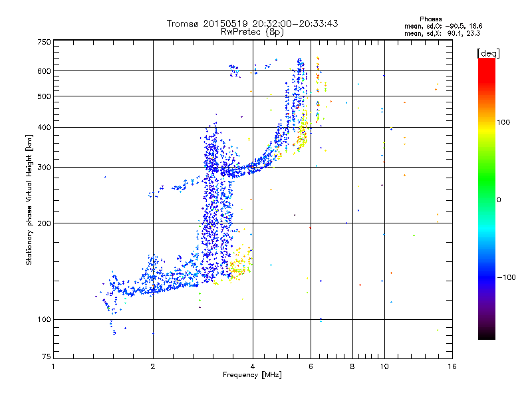Click the 'Phases' header text
Image resolution: width=532 pixels, height=399 pixels.
430,19
